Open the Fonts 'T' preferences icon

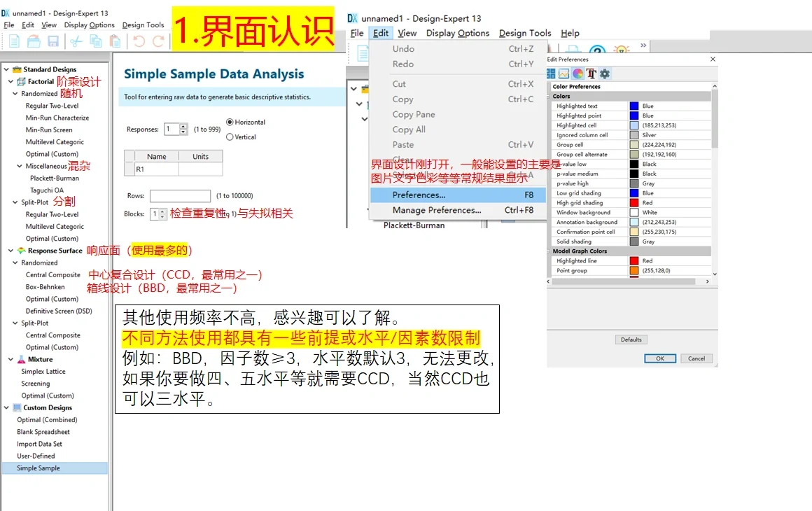pos(591,73)
